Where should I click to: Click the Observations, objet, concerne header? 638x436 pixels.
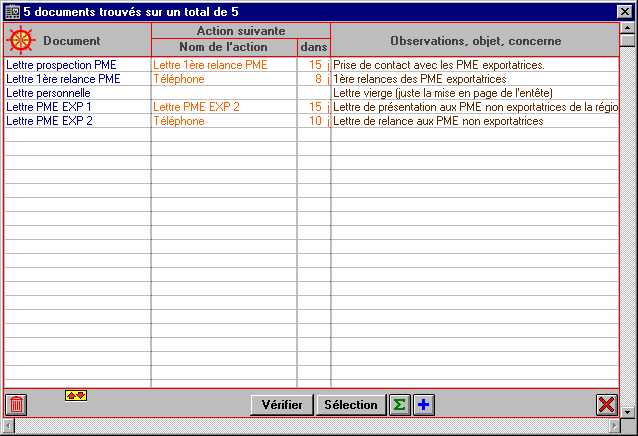(x=475, y=40)
